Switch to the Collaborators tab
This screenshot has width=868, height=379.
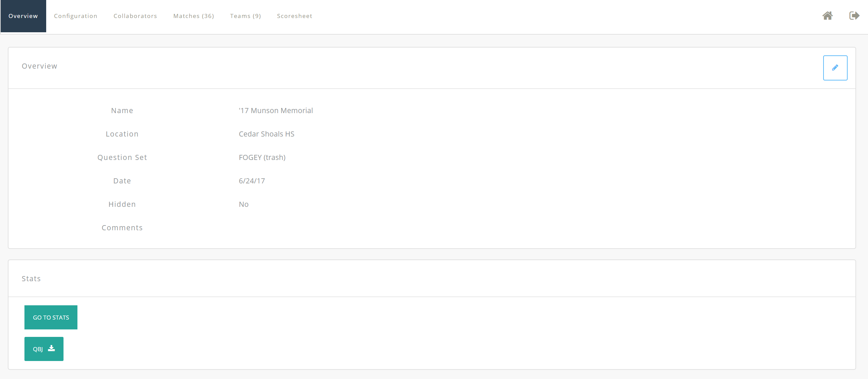click(x=135, y=16)
